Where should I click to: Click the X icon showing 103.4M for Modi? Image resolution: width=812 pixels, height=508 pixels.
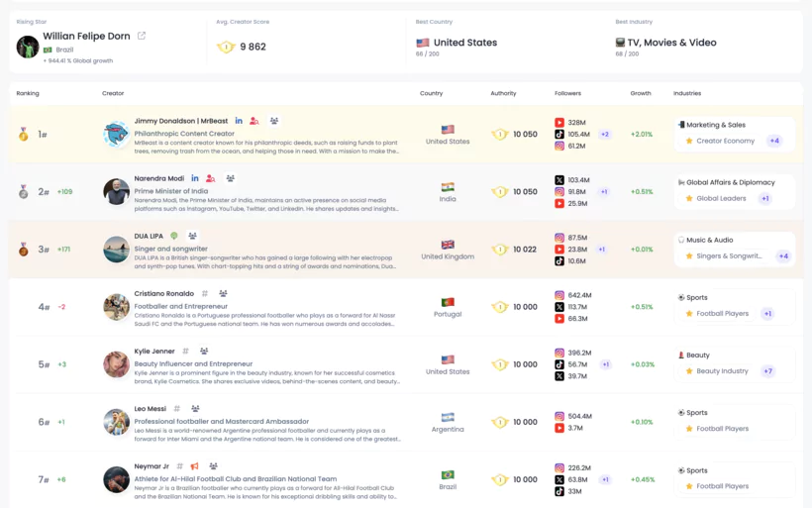click(x=559, y=180)
